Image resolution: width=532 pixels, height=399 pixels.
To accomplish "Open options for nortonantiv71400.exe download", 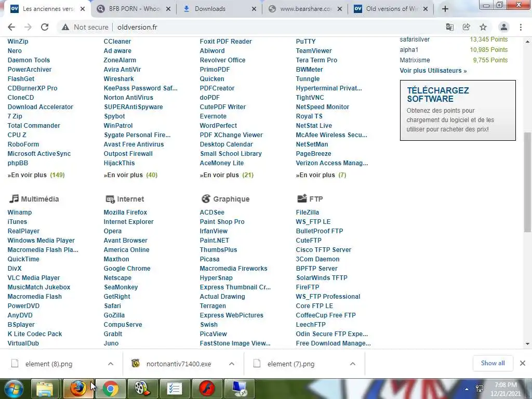I will (232, 364).
